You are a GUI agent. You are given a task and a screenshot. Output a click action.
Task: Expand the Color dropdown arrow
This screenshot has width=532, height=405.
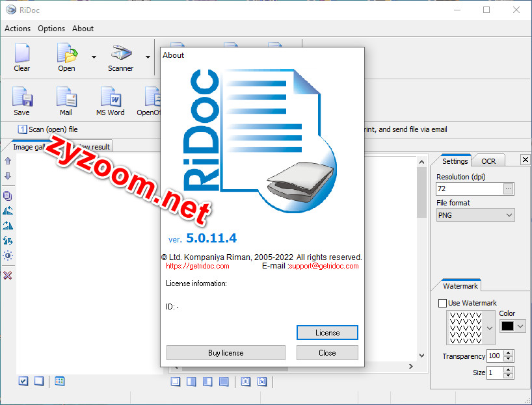point(520,326)
